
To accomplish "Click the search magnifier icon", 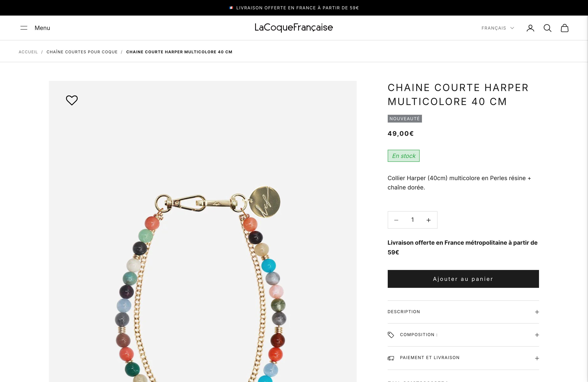I will pos(548,28).
